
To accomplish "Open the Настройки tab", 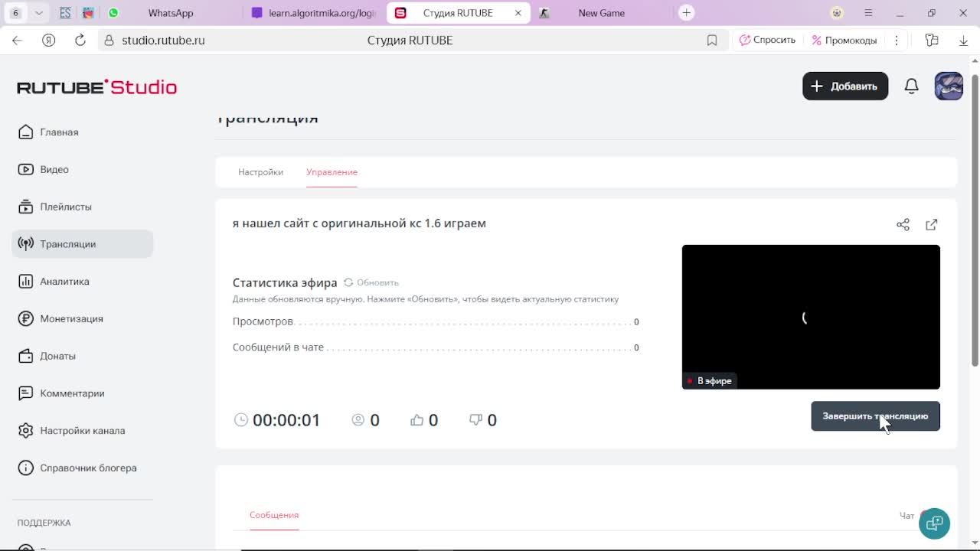I will (260, 172).
